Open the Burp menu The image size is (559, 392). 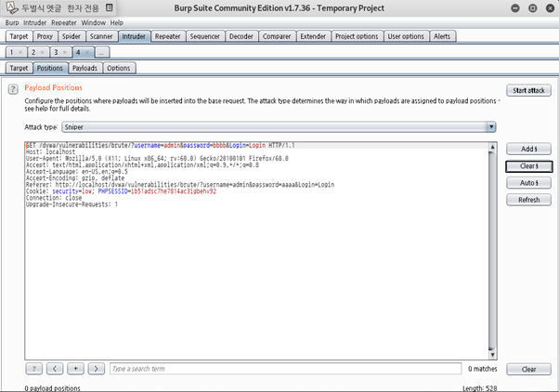coord(12,23)
